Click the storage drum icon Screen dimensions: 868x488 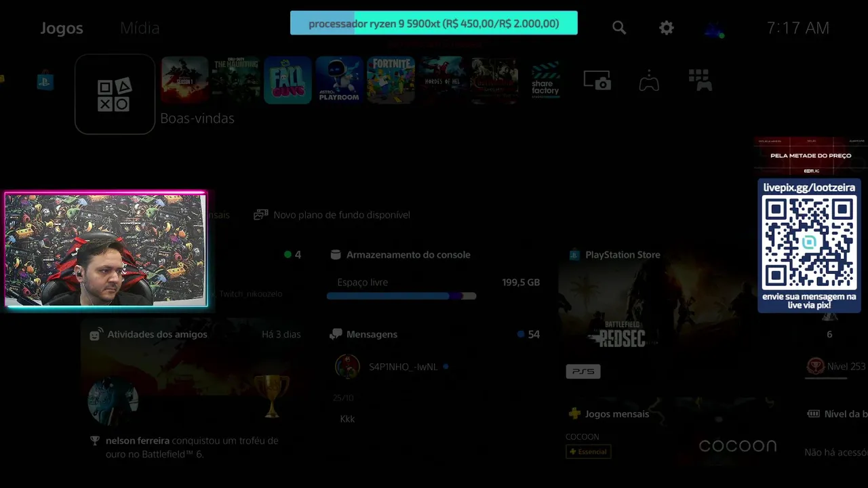[x=335, y=255]
